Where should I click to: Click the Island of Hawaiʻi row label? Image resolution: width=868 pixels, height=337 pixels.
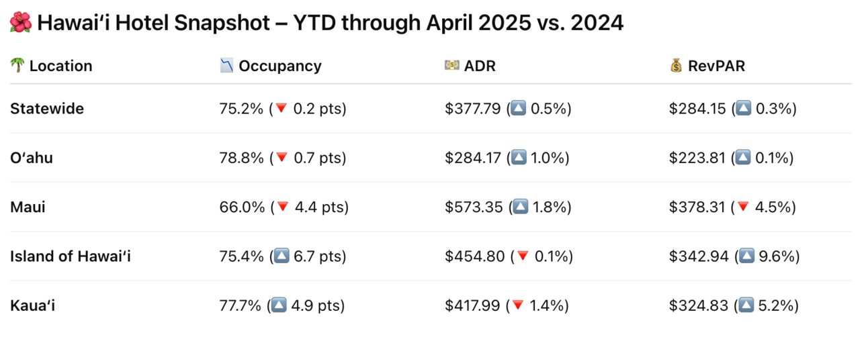71,256
